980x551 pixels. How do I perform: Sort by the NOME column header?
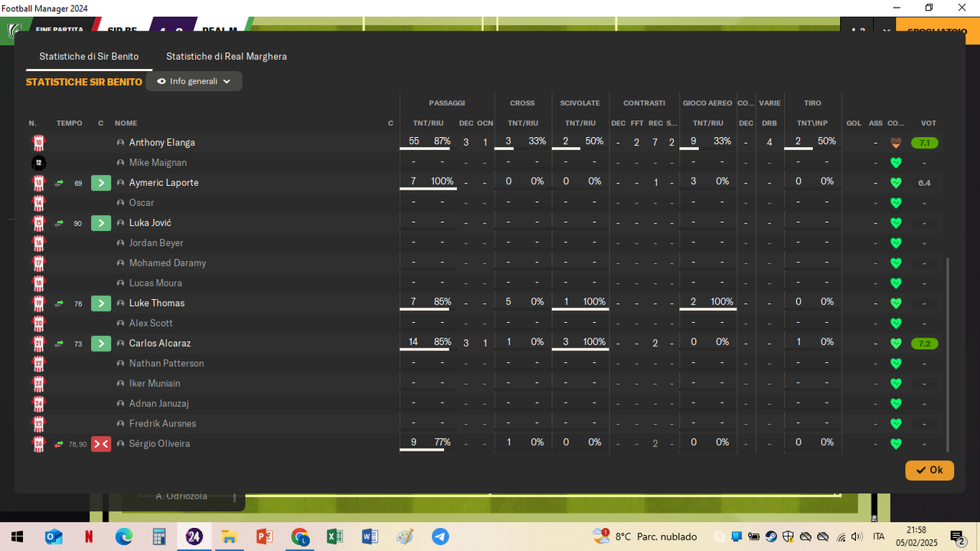[126, 123]
